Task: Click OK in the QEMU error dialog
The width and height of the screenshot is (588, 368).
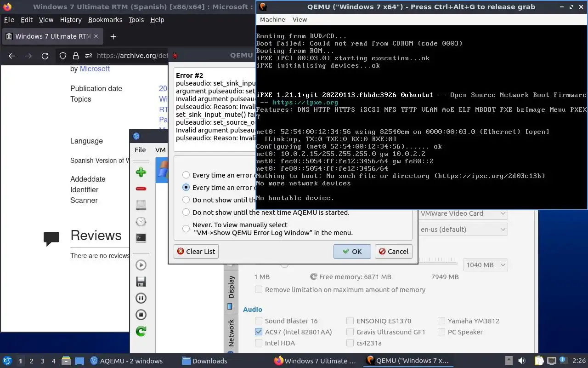Action: point(352,251)
